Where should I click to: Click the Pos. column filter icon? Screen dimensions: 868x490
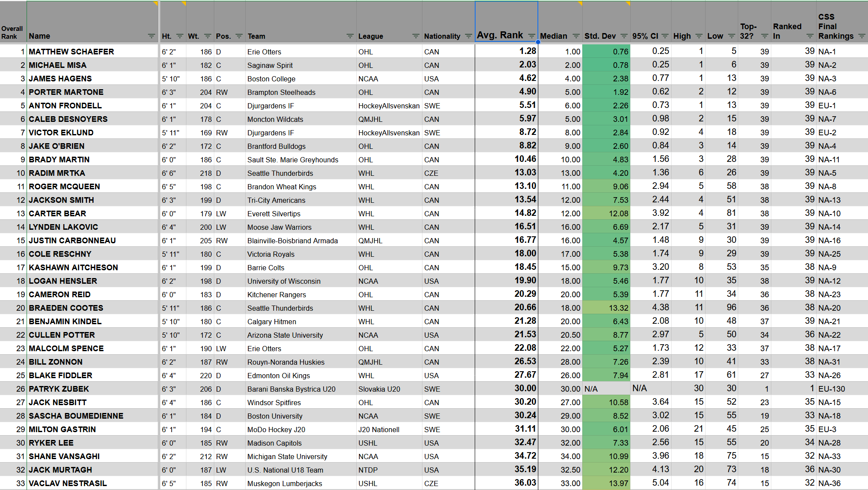pos(239,36)
